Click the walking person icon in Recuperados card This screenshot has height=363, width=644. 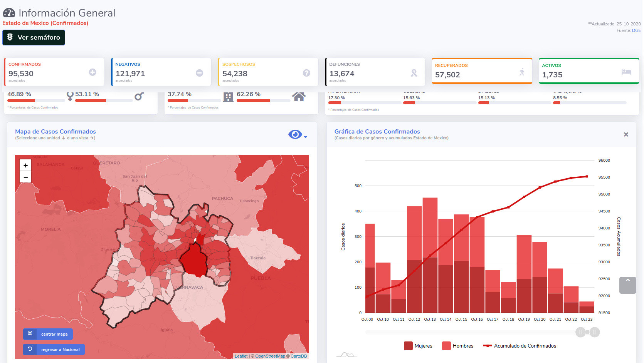coord(522,72)
